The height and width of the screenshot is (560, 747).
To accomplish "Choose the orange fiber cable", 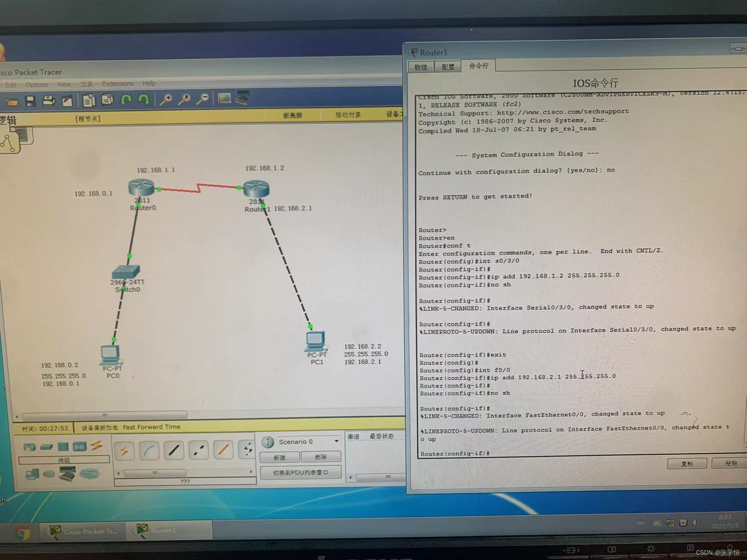I will click(223, 449).
